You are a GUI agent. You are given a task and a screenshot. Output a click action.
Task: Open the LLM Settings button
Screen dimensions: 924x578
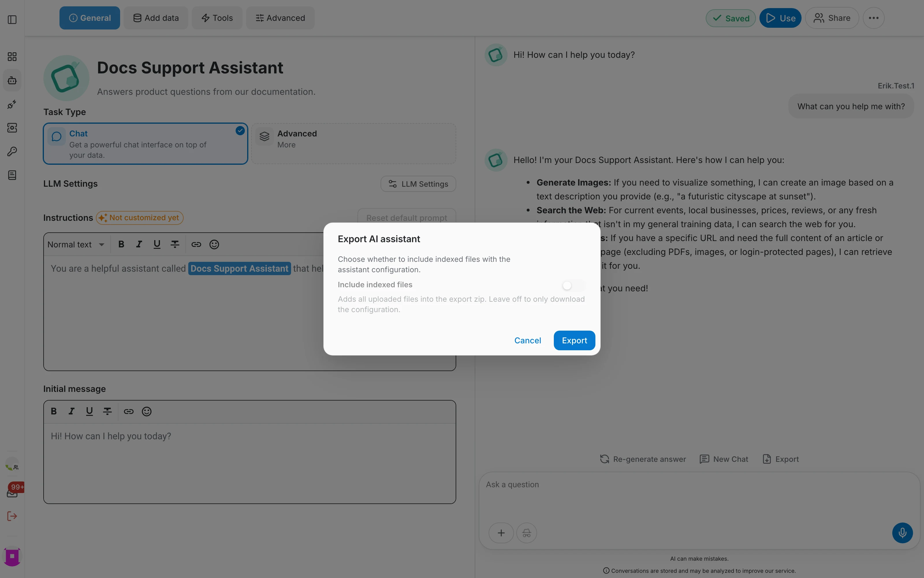pyautogui.click(x=418, y=184)
